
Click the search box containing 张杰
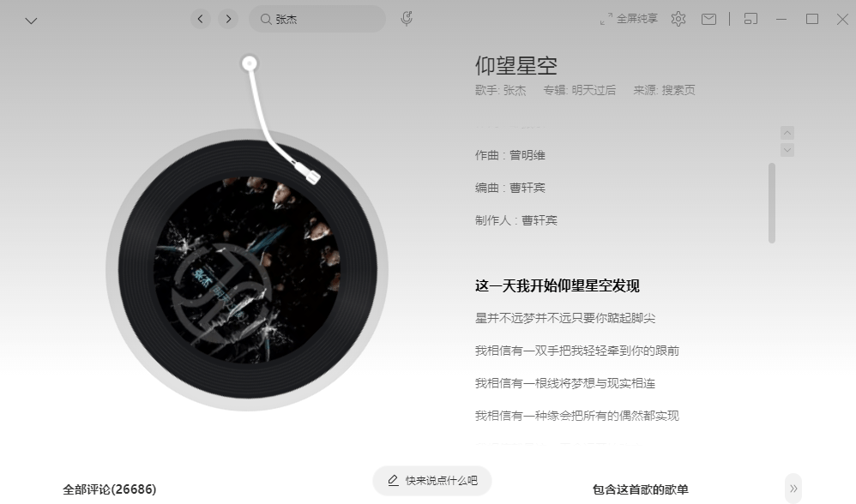click(x=317, y=19)
